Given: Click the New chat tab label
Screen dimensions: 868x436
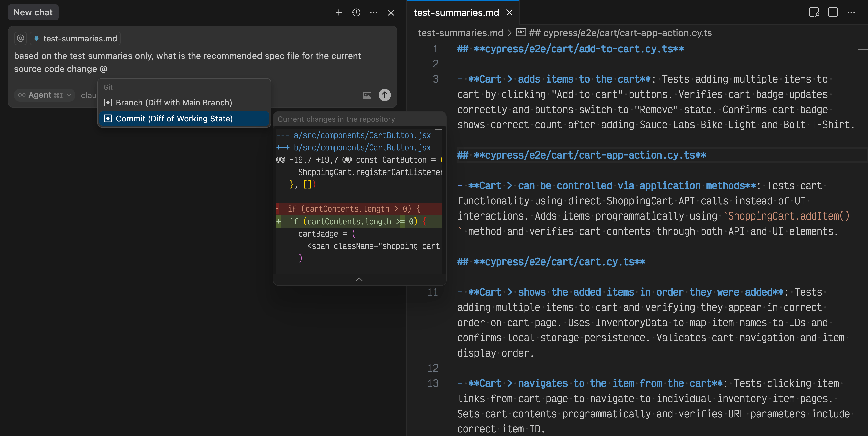Looking at the screenshot, I should pyautogui.click(x=33, y=13).
